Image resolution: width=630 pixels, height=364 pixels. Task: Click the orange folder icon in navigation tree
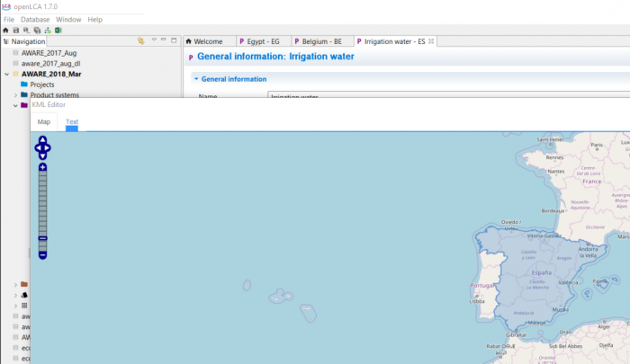pos(24,284)
